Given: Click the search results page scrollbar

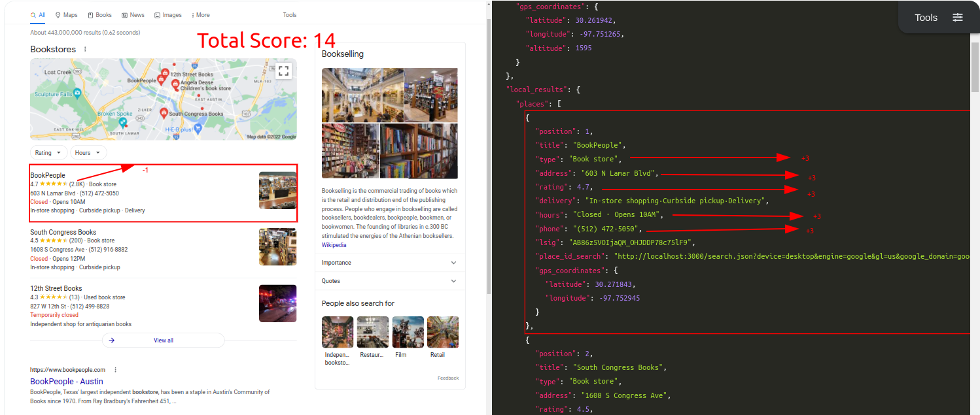Looking at the screenshot, I should pos(488,157).
